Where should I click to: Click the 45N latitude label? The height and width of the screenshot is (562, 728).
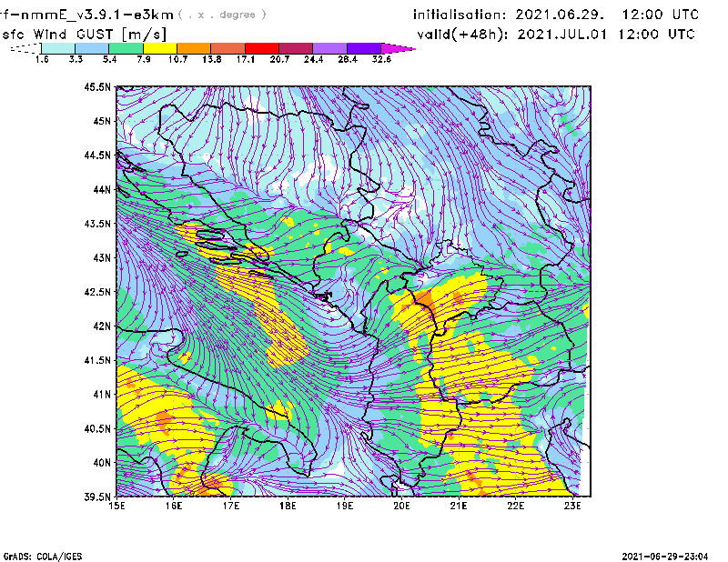click(102, 121)
